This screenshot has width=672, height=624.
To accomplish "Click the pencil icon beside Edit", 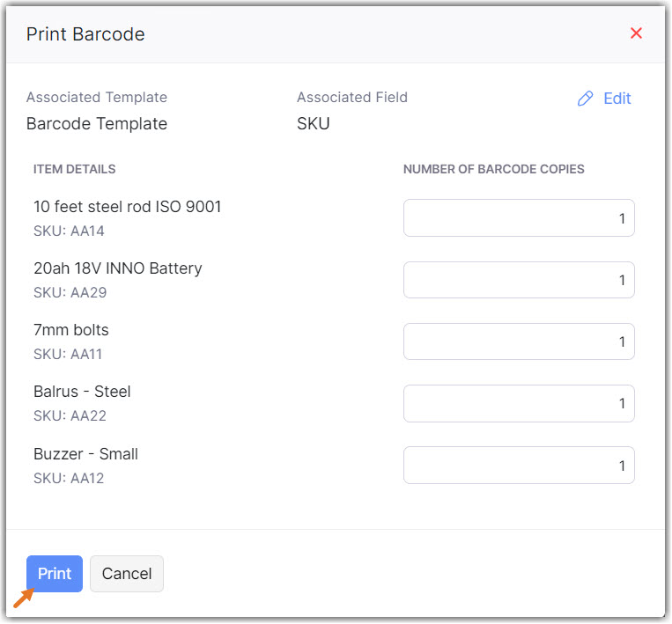I will click(x=585, y=99).
